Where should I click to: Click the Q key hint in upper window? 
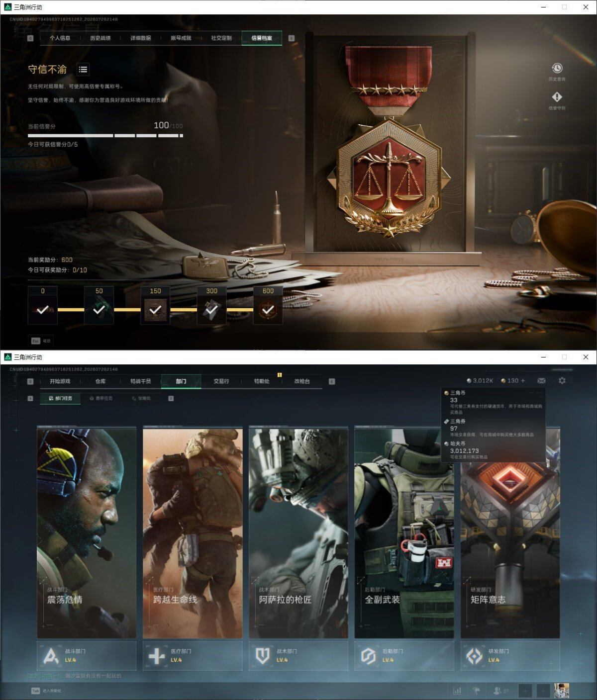click(x=30, y=38)
